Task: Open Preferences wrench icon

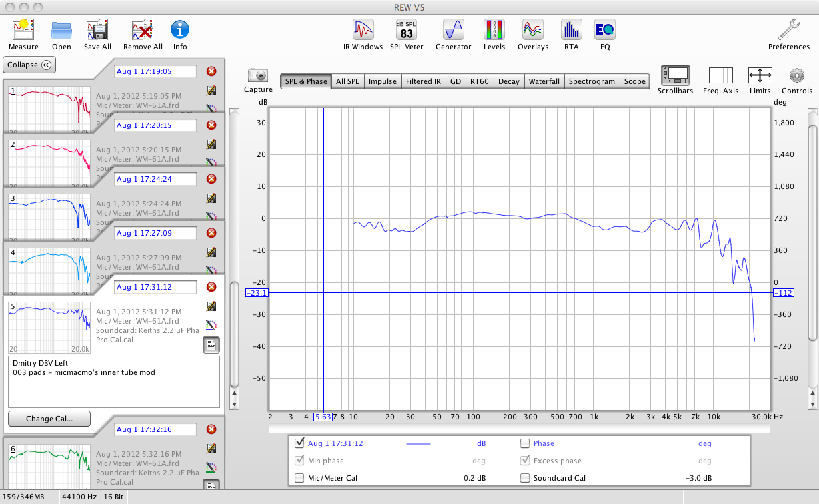Action: click(789, 30)
